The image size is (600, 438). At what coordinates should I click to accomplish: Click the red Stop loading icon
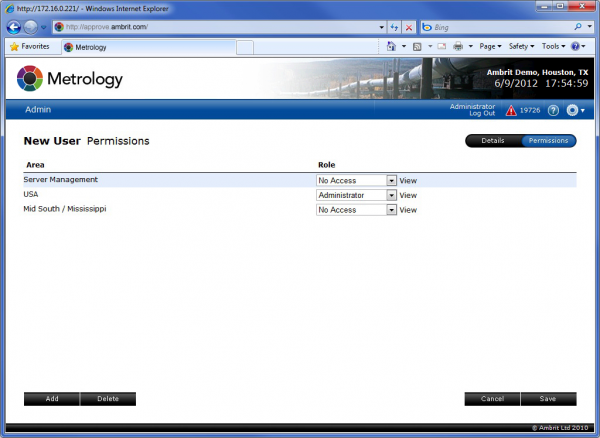tap(409, 27)
